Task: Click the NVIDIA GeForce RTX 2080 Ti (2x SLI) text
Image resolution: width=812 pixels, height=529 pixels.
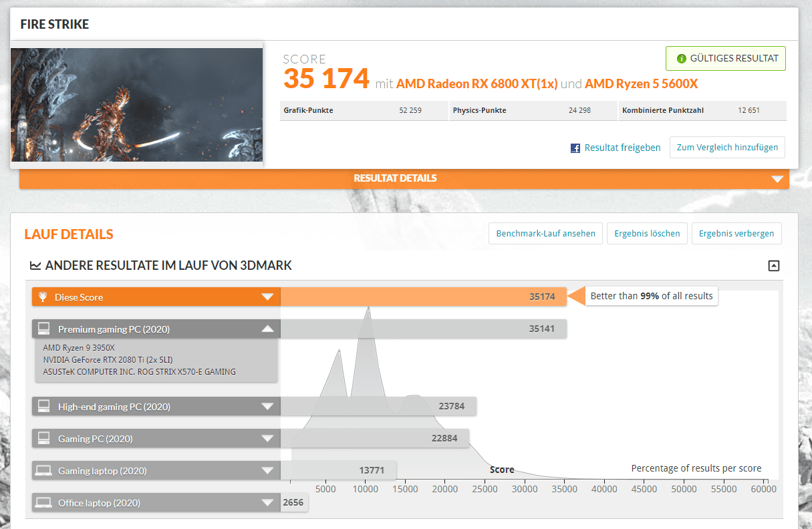Action: tap(108, 359)
